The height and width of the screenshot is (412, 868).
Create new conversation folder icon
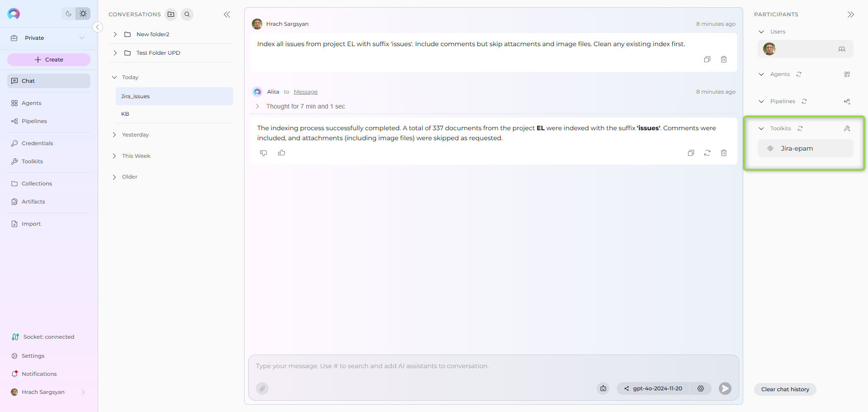coord(171,14)
